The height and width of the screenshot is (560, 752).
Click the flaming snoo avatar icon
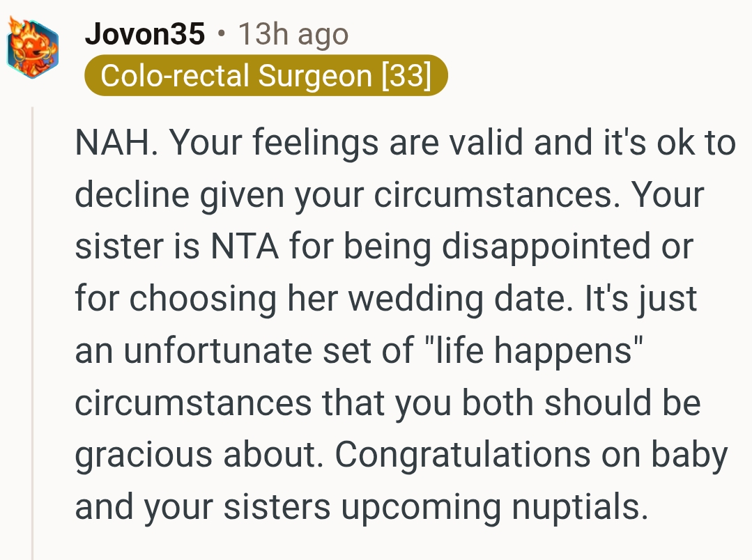(x=33, y=45)
